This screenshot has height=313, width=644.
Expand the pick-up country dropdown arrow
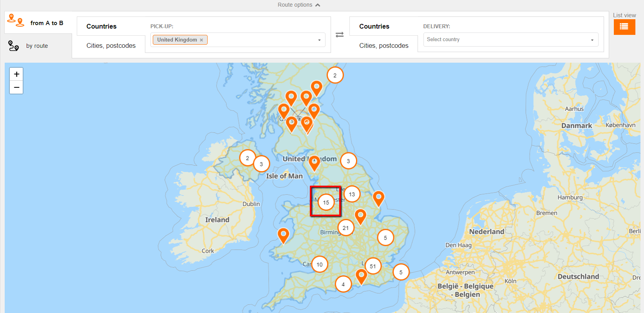[x=319, y=40]
